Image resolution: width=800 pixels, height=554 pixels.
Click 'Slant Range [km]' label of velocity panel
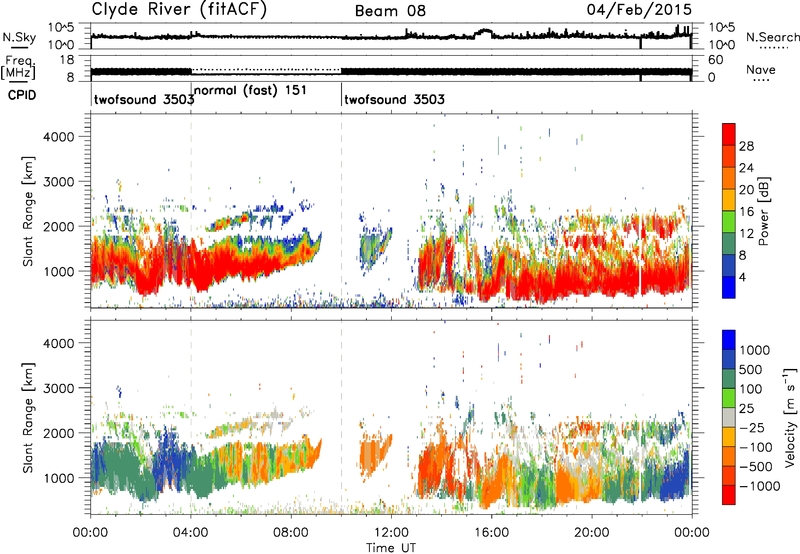(28, 418)
